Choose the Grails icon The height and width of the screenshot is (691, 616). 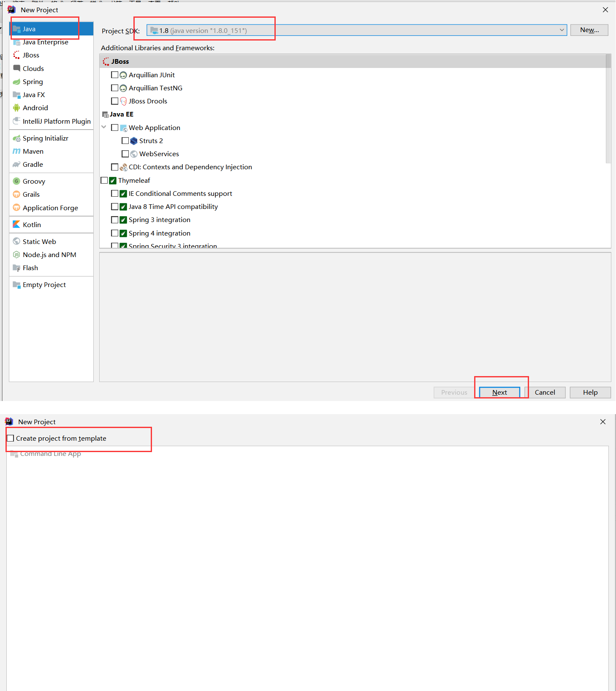(x=16, y=194)
